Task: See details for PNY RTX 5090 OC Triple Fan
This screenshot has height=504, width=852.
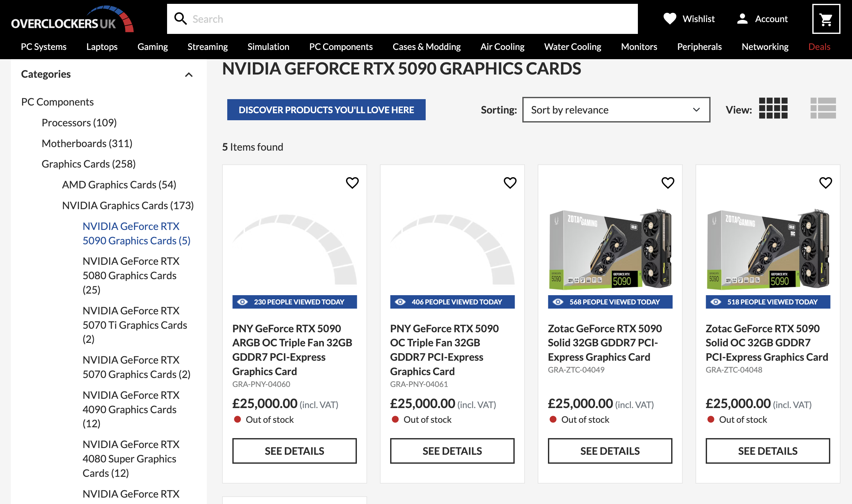Action: (452, 451)
